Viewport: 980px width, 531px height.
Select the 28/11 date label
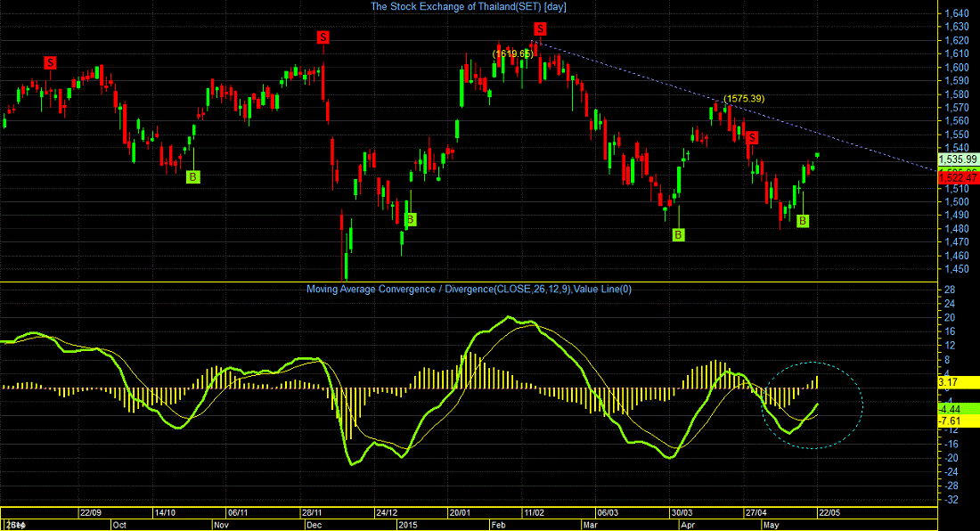click(x=312, y=513)
